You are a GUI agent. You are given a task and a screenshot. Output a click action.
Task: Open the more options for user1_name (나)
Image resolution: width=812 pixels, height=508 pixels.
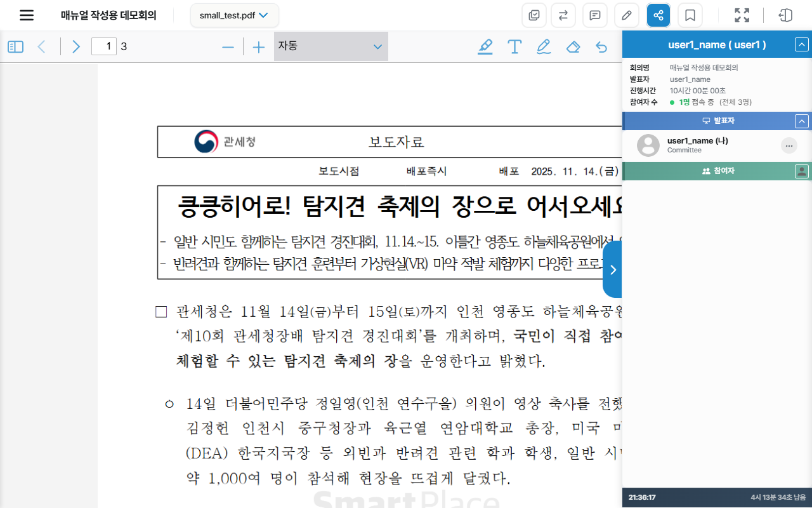pyautogui.click(x=789, y=146)
